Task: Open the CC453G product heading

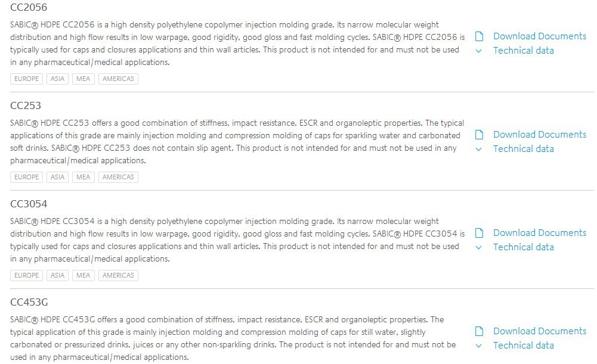Action: coord(29,303)
